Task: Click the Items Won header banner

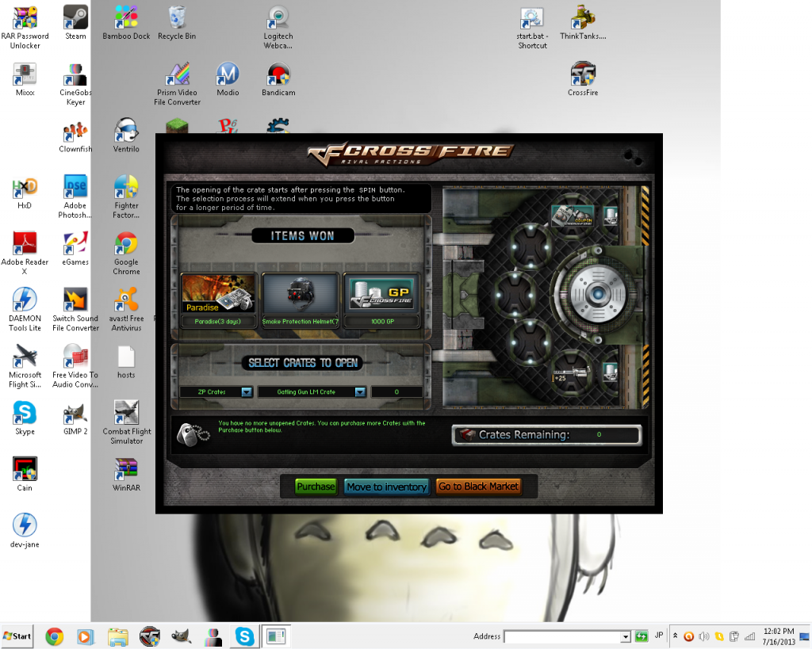Action: click(x=303, y=235)
